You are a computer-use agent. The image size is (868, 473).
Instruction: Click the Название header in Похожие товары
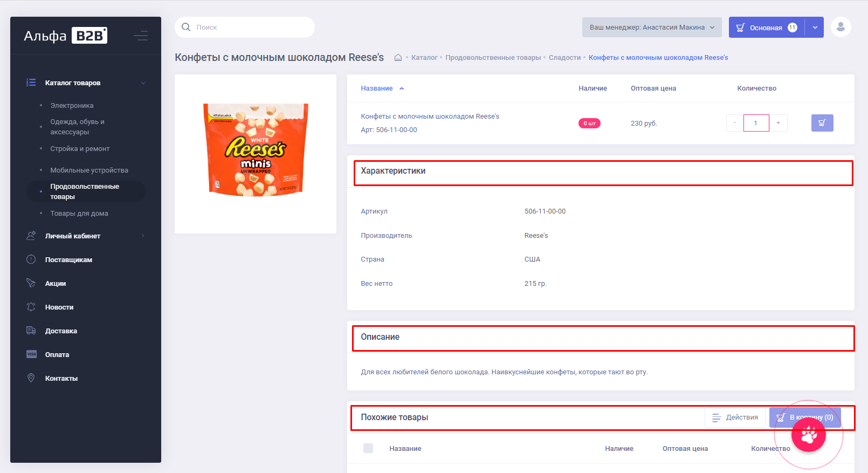(x=405, y=449)
